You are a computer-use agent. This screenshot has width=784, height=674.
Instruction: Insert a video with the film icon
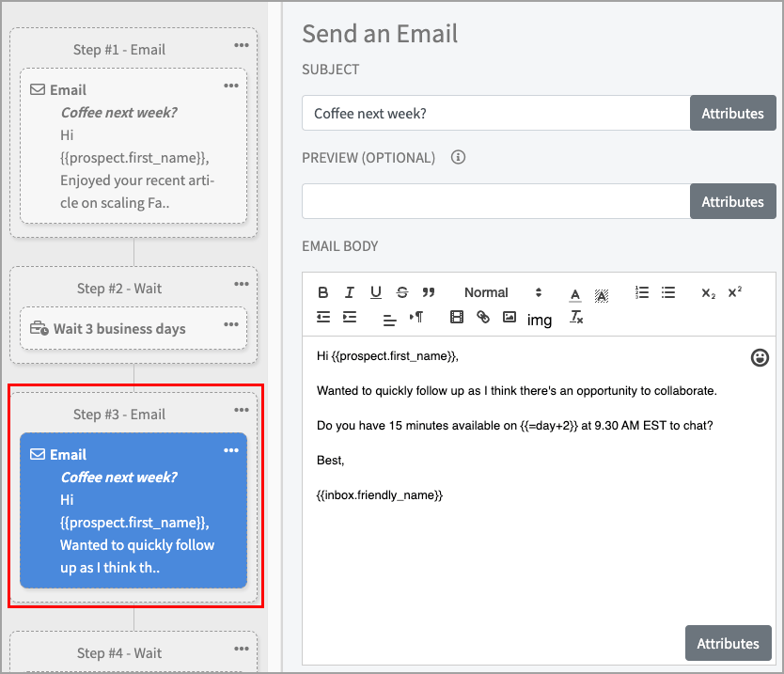tap(457, 318)
